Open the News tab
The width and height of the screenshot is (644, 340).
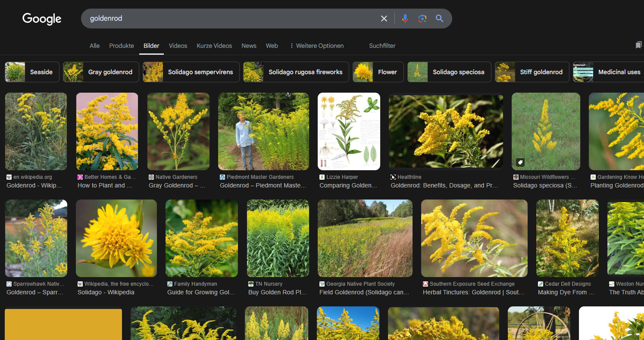pos(249,46)
